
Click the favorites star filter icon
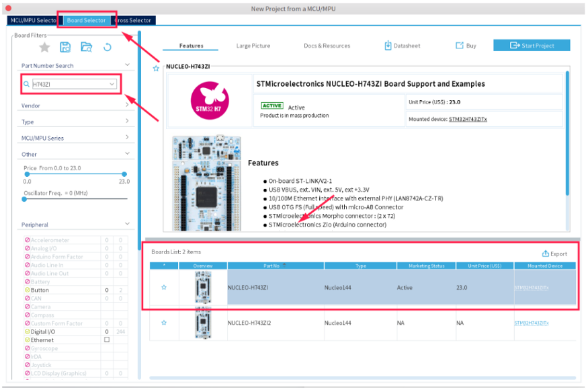(44, 47)
